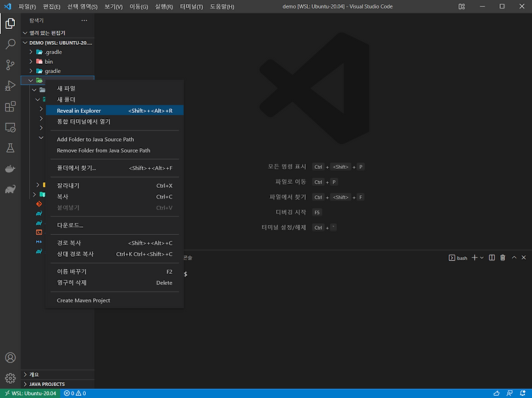Image resolution: width=532 pixels, height=398 pixels.
Task: Click the blue markdown file icon in tree
Action: 39,242
